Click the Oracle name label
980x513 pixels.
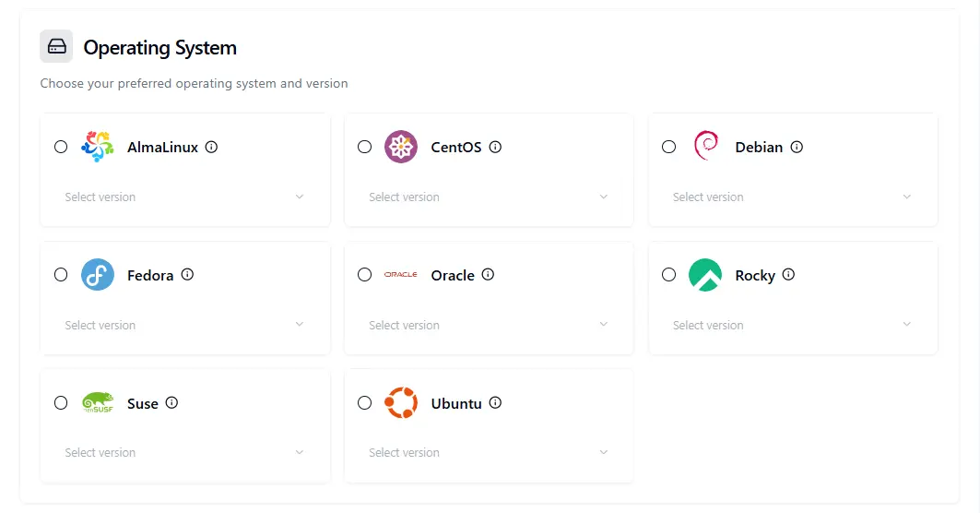click(x=453, y=275)
